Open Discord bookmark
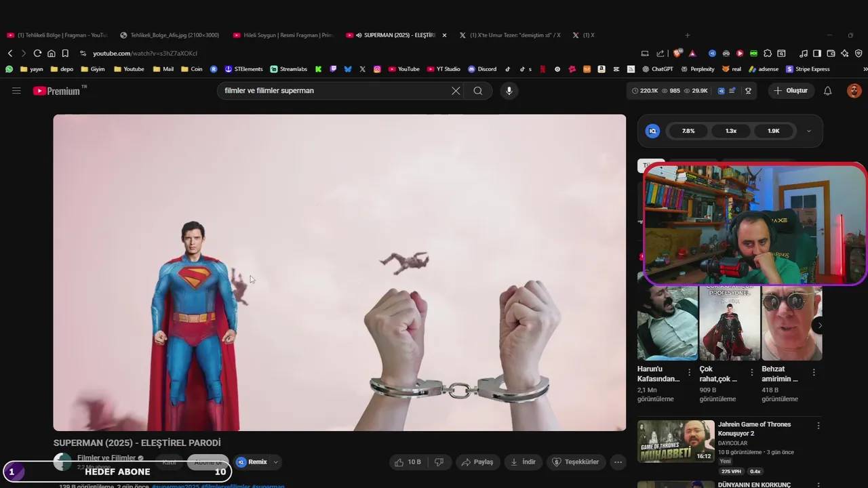 pos(482,69)
